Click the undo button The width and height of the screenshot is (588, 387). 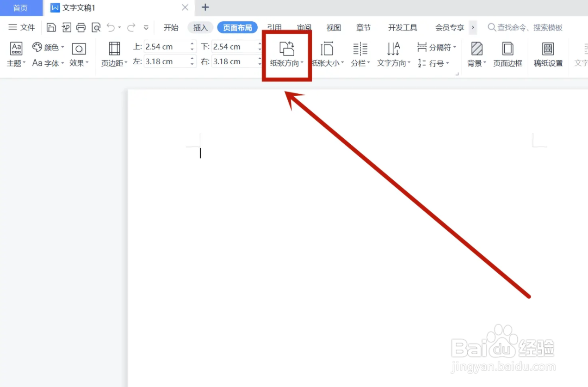(x=111, y=28)
